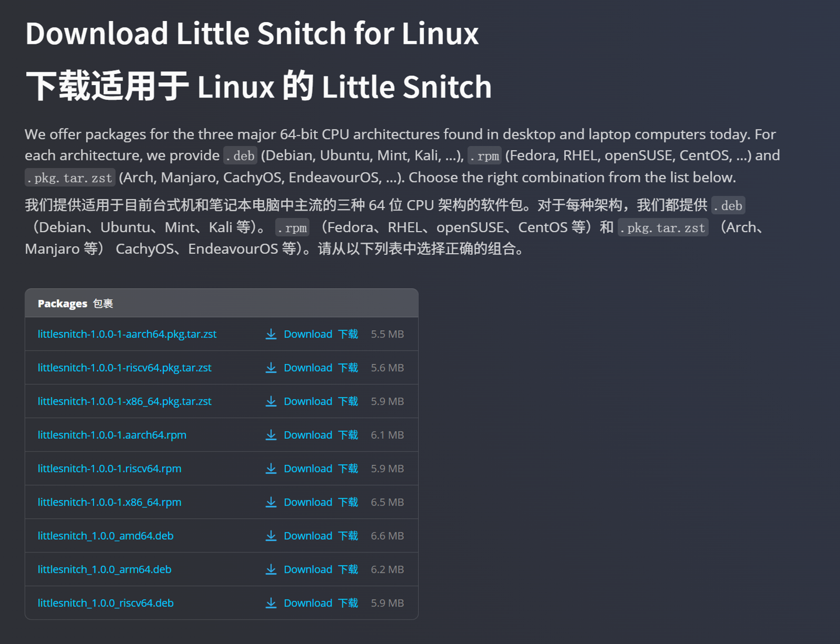The image size is (840, 644).
Task: Open littlesnitch-1.0.0-1-aarch64.pkg.tar.zst filename link
Action: click(127, 334)
